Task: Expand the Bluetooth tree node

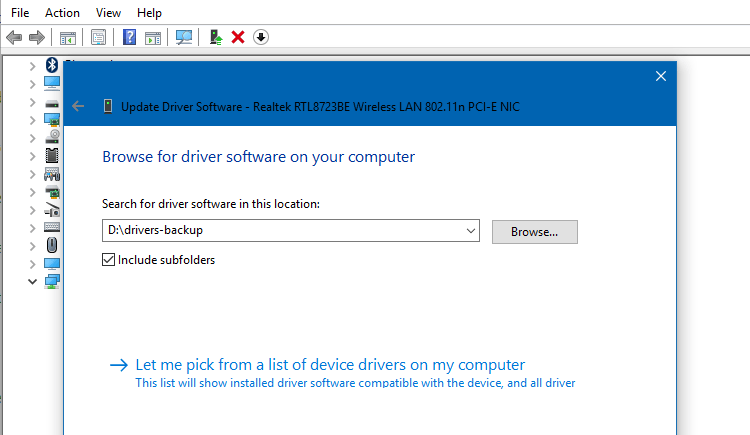Action: coord(33,65)
